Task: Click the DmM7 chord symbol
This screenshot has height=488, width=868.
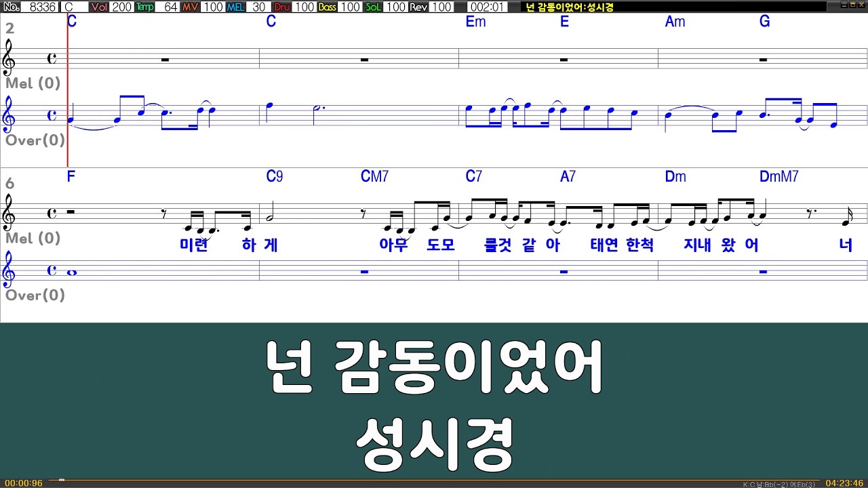Action: click(778, 177)
